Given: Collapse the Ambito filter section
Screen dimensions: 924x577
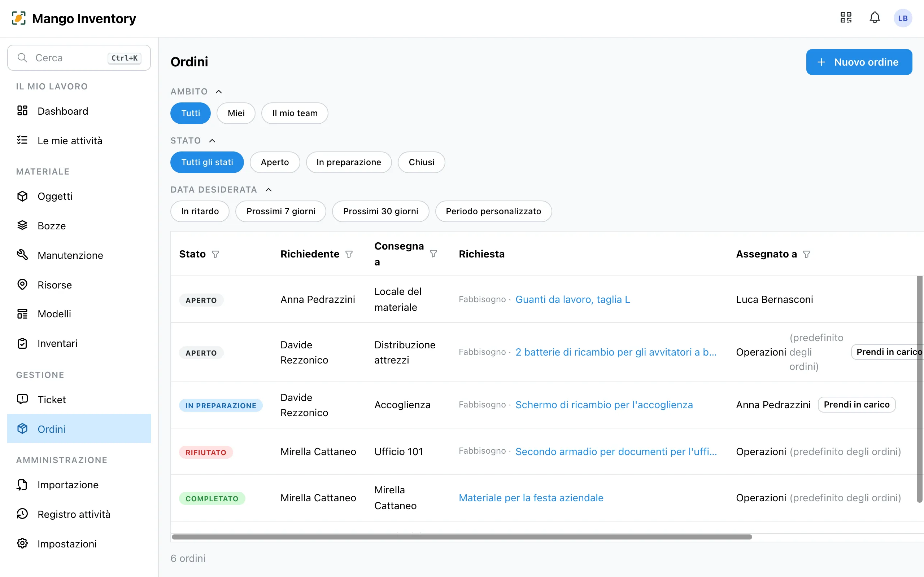Looking at the screenshot, I should coord(219,92).
